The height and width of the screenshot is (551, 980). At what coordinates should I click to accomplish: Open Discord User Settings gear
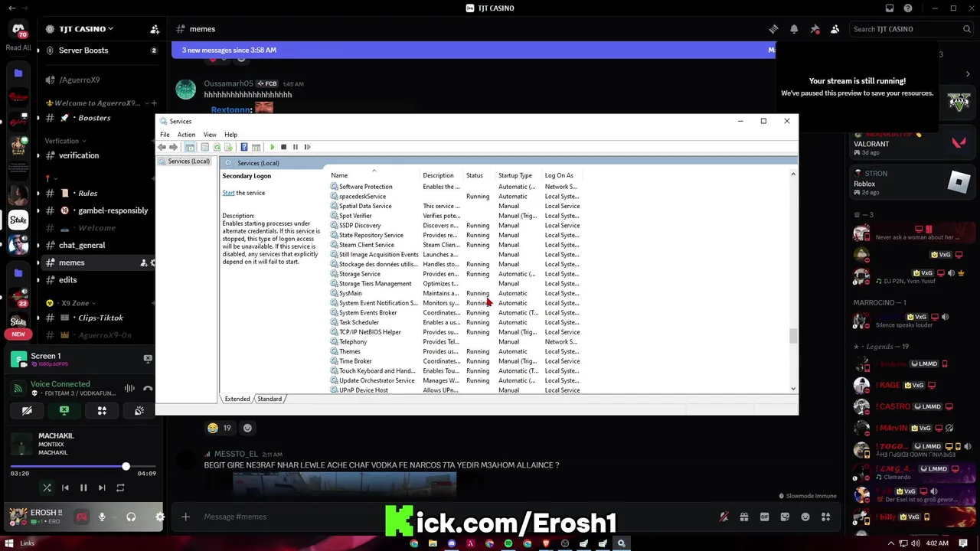pos(159,517)
